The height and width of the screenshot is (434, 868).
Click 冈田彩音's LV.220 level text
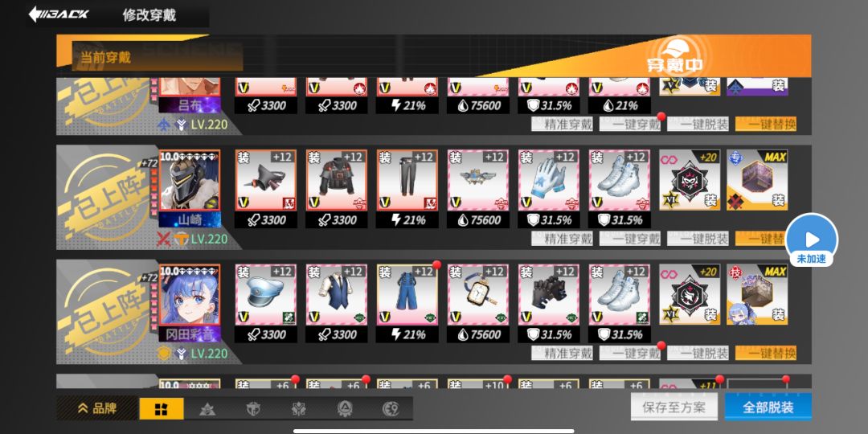coord(209,354)
